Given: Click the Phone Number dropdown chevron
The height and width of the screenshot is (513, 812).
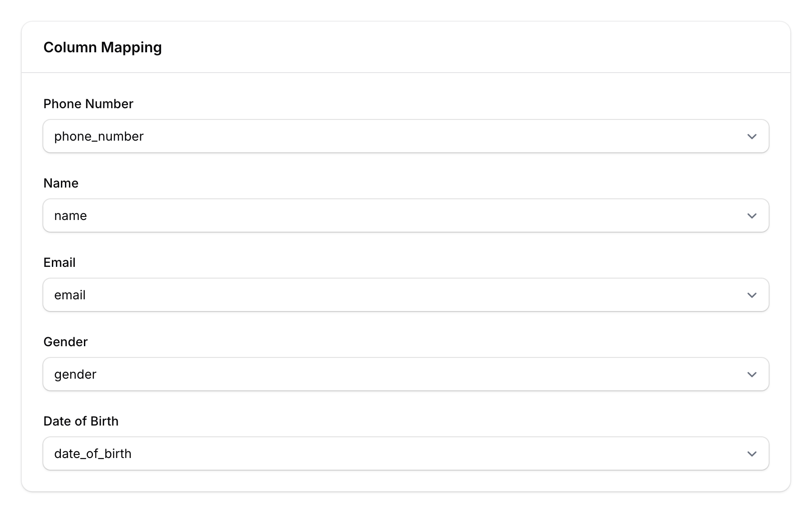Looking at the screenshot, I should point(752,136).
